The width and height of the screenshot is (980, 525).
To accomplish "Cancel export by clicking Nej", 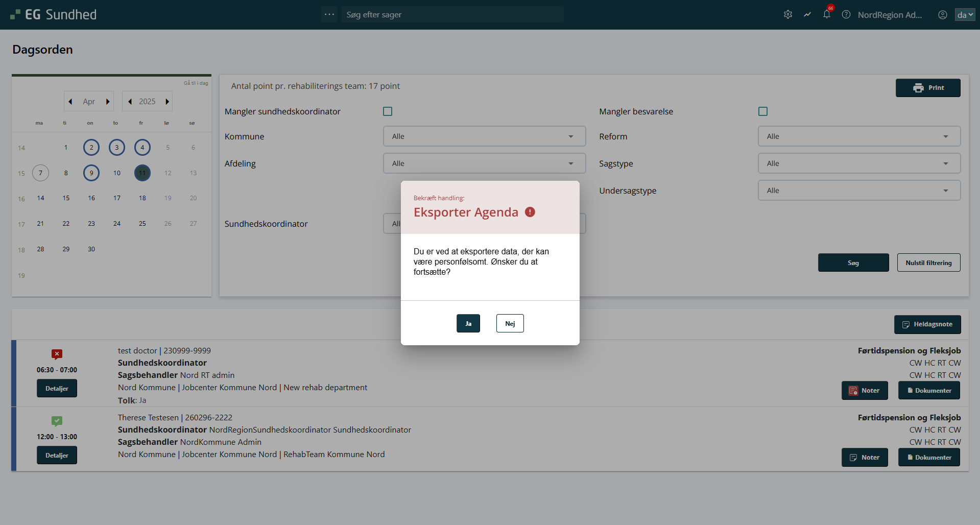I will tap(510, 323).
